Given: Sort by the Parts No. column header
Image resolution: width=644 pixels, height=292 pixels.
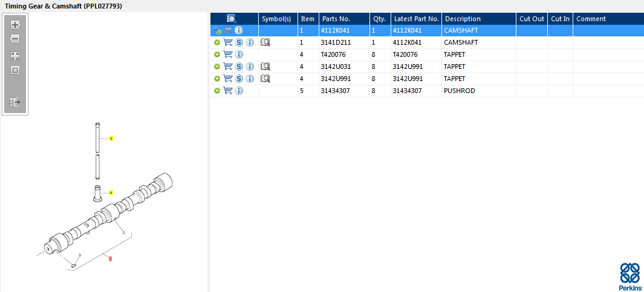Looking at the screenshot, I should pyautogui.click(x=344, y=19).
